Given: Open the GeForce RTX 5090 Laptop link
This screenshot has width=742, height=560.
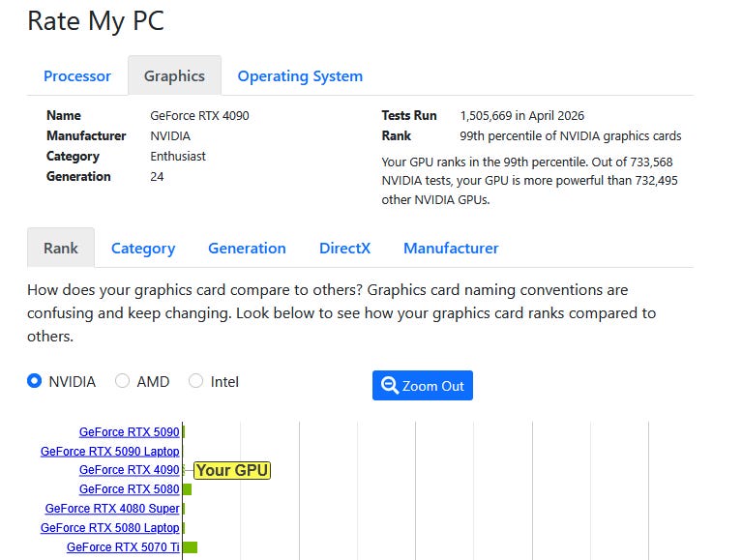Looking at the screenshot, I should click(x=109, y=452).
